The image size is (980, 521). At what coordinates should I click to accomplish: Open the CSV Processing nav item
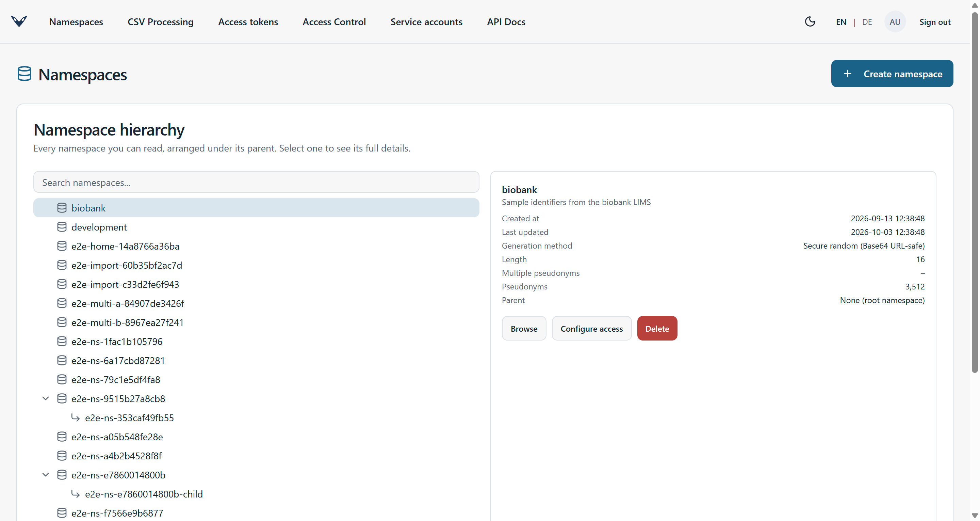click(x=161, y=22)
